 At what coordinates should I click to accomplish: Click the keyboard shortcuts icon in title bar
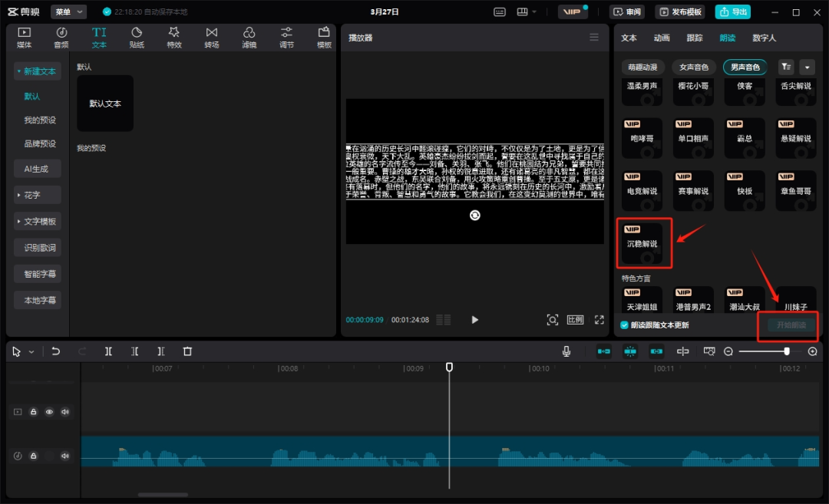(500, 12)
